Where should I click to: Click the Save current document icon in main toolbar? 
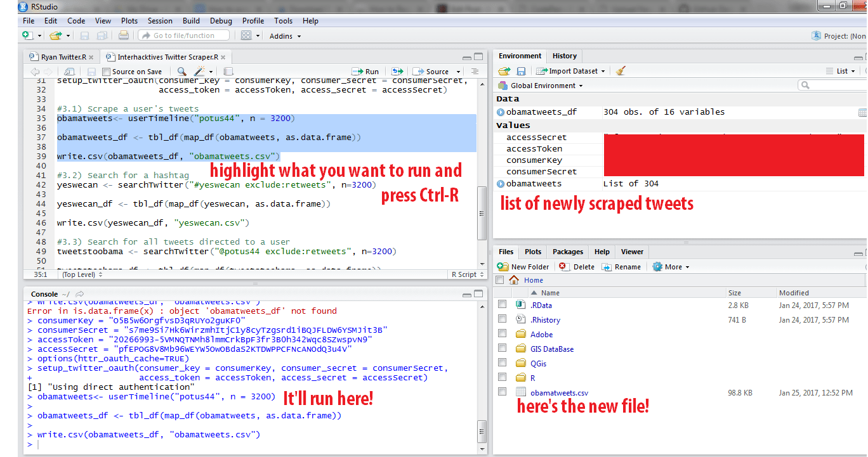(84, 35)
